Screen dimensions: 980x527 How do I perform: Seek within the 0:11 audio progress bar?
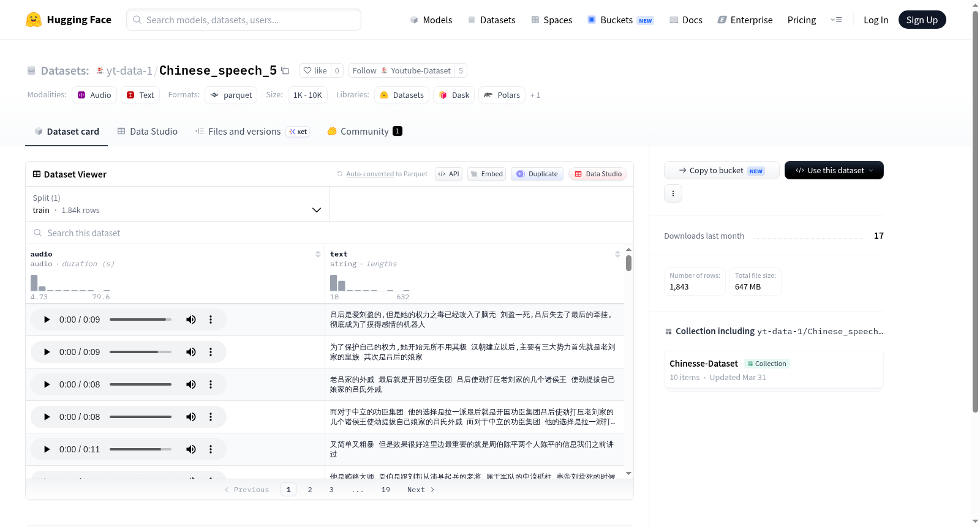(140, 449)
